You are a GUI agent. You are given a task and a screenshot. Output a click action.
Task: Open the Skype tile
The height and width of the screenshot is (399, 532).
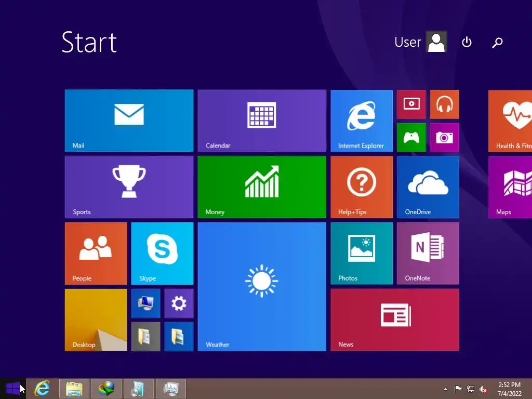click(x=162, y=254)
